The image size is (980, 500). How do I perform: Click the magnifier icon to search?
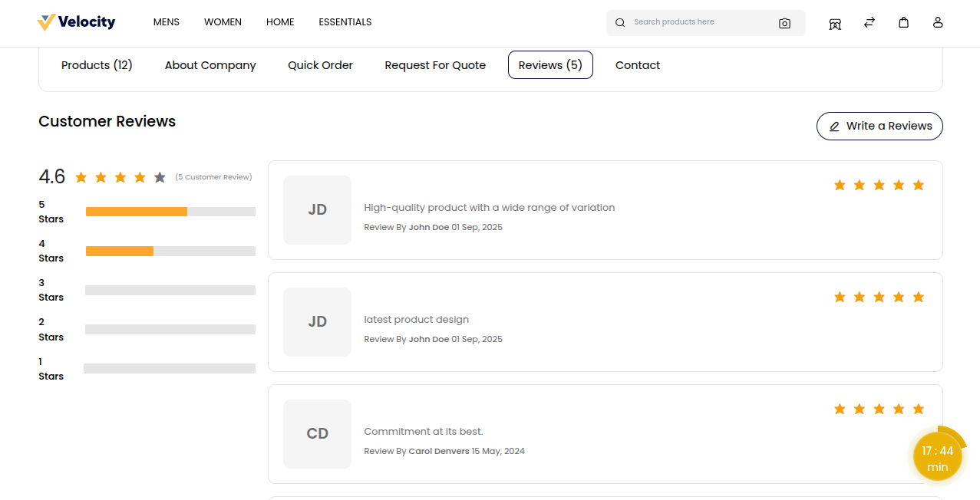pos(619,22)
